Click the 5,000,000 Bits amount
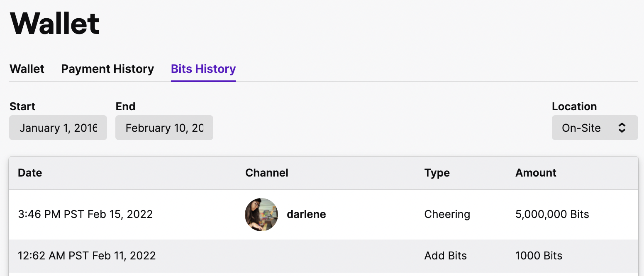Viewport: 644px width, 276px height. 552,214
